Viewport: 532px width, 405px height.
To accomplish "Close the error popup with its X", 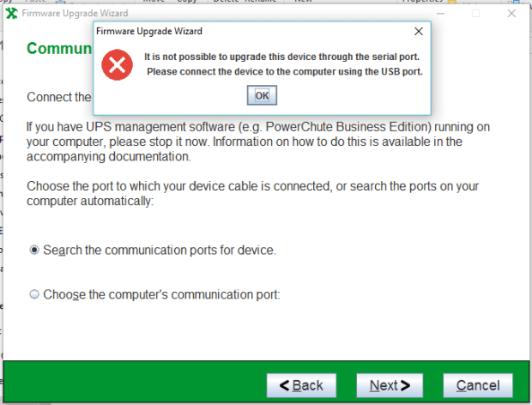I will click(x=418, y=31).
